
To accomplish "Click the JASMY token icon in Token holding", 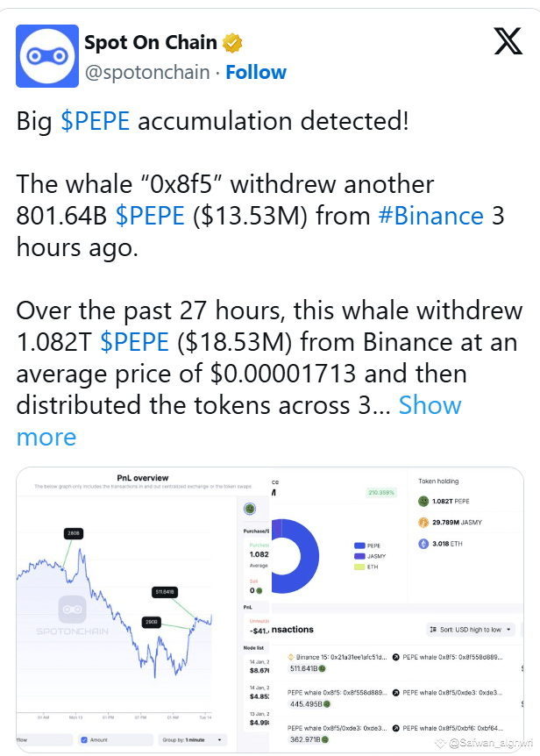I will (423, 522).
